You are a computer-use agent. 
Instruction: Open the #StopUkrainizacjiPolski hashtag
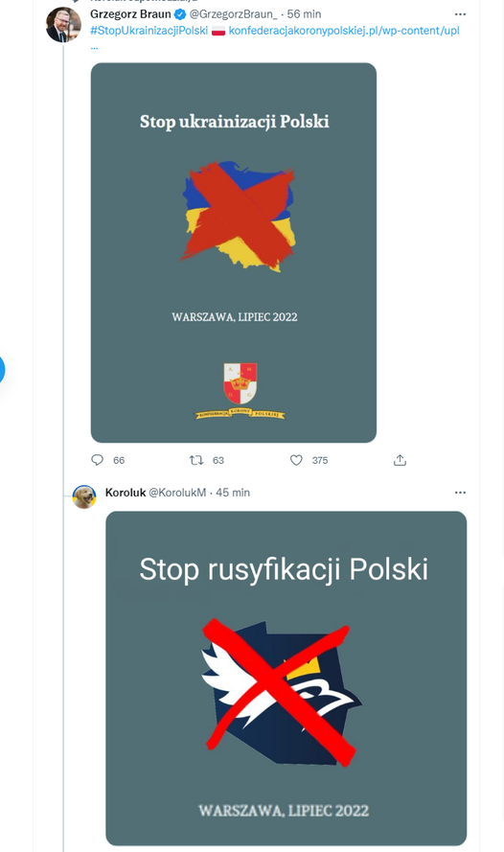[149, 31]
